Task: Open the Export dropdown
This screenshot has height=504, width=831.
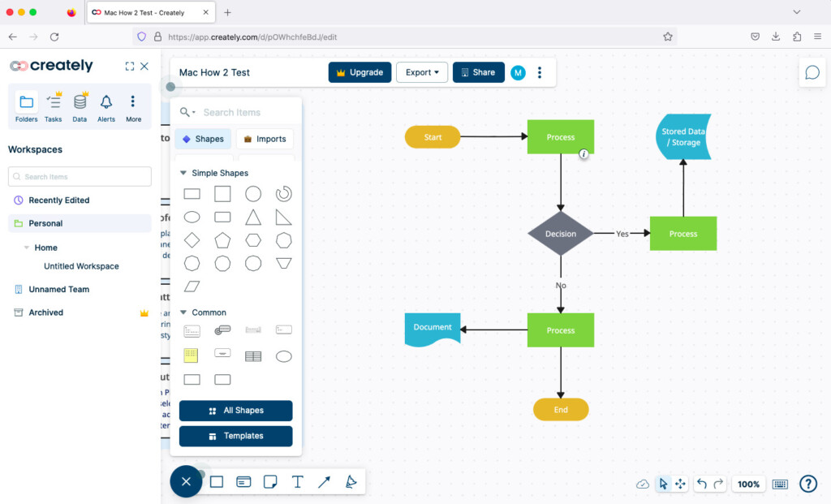Action: tap(422, 72)
